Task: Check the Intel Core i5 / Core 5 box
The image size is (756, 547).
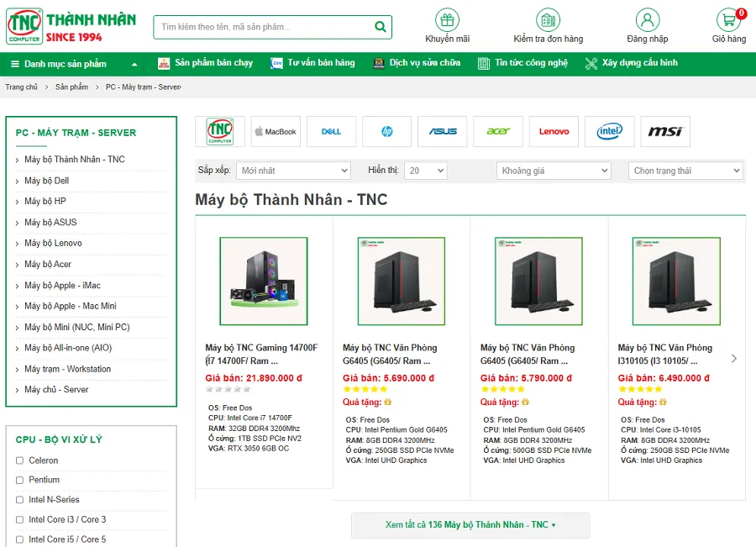Action: point(20,539)
